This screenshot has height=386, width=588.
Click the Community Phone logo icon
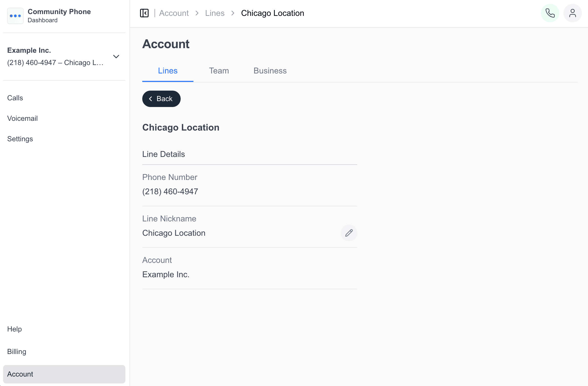point(15,16)
